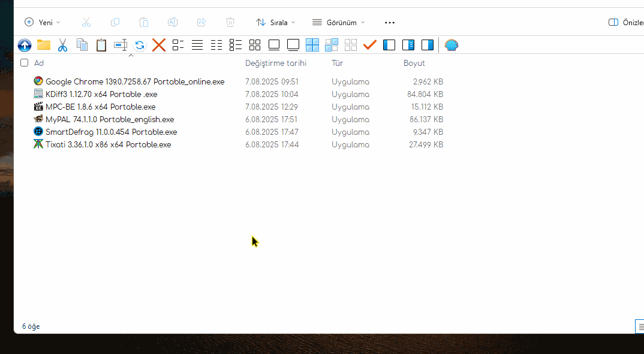644x354 pixels.
Task: Click the KDiff3 file icon
Action: coord(38,94)
